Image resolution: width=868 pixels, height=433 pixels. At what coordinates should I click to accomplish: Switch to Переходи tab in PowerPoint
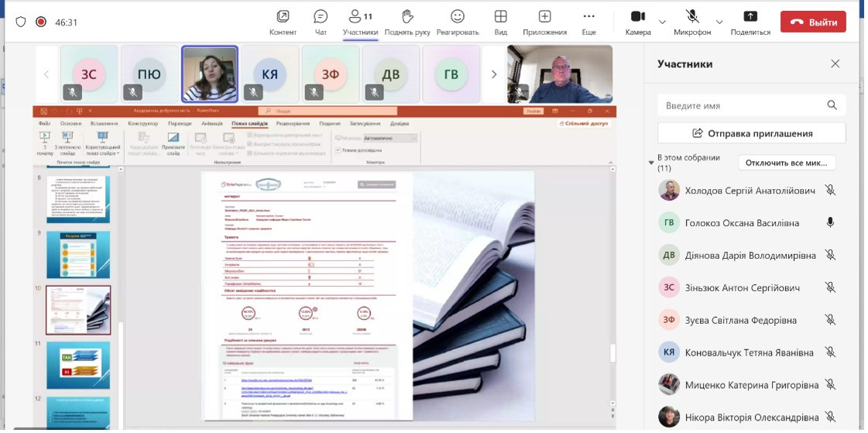coord(180,123)
